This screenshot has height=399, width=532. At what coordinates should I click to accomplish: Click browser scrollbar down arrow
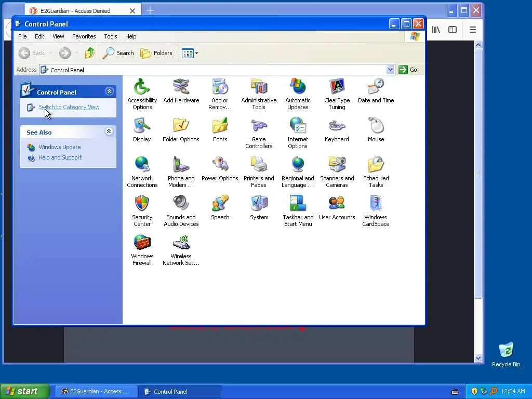[x=478, y=358]
